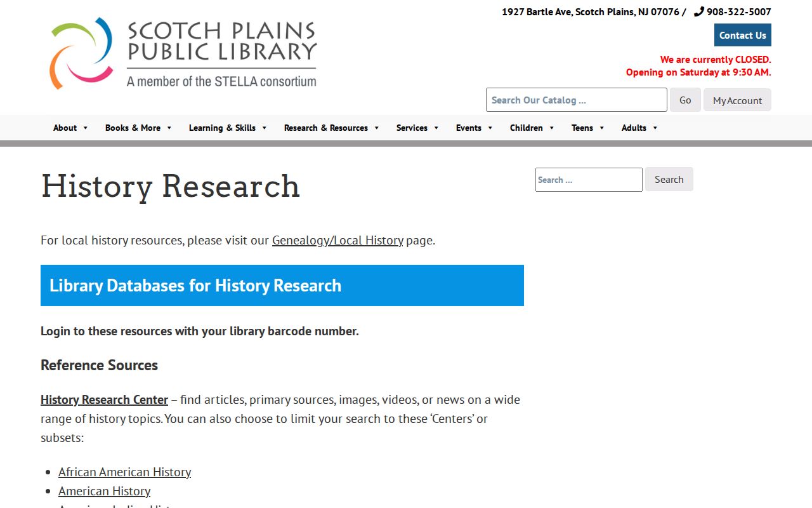Click the Scotch Plains Public Library logo
The image size is (812, 508).
click(x=183, y=53)
